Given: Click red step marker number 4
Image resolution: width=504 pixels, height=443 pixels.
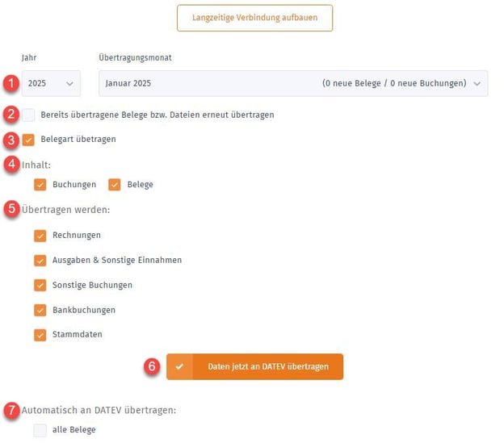Looking at the screenshot, I should tap(10, 164).
